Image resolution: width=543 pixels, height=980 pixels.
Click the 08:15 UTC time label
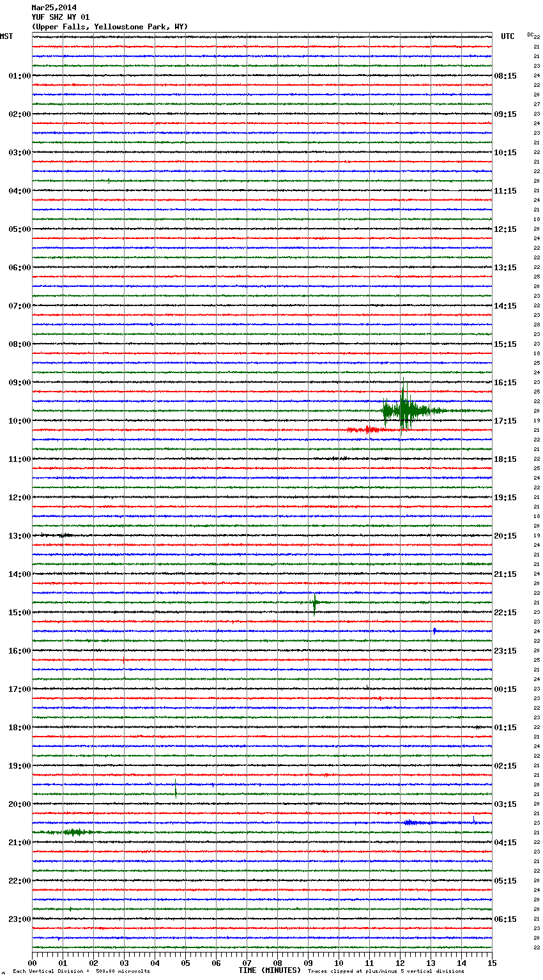coord(505,76)
